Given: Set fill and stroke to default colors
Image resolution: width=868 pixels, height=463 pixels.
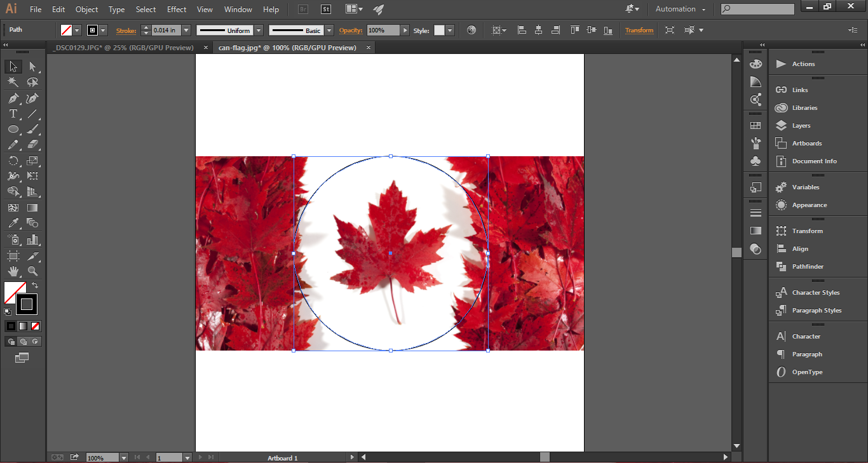Looking at the screenshot, I should (x=8, y=312).
